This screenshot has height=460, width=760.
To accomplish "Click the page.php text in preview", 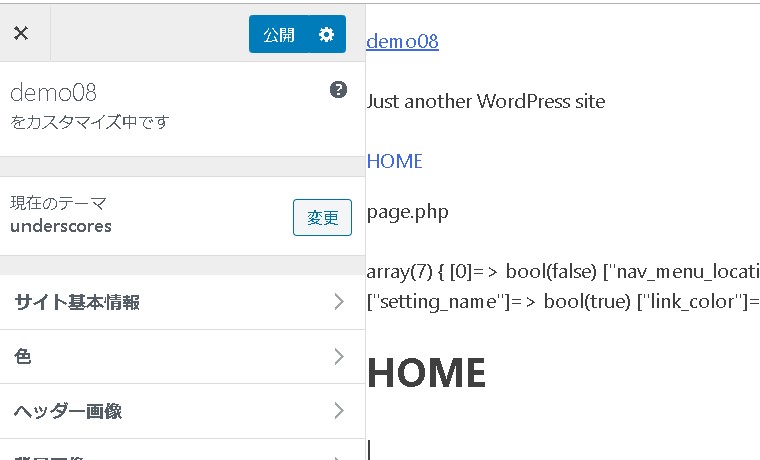I will point(407,212).
